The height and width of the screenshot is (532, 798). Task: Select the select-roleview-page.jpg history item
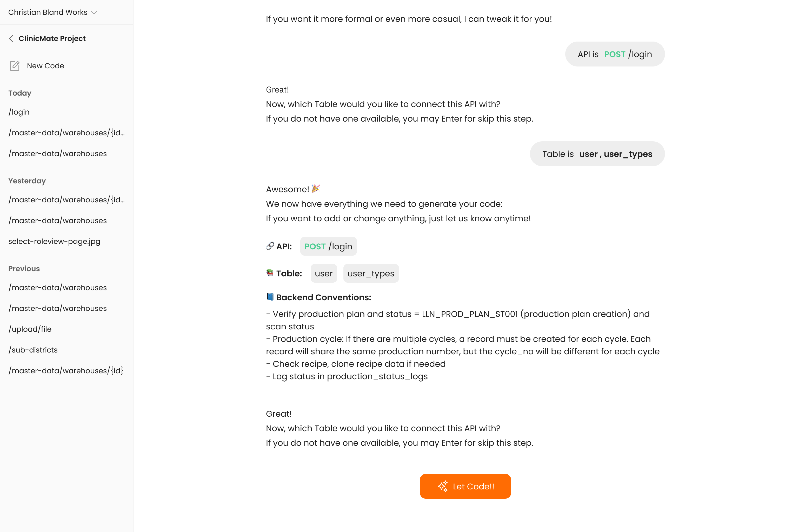(x=54, y=242)
